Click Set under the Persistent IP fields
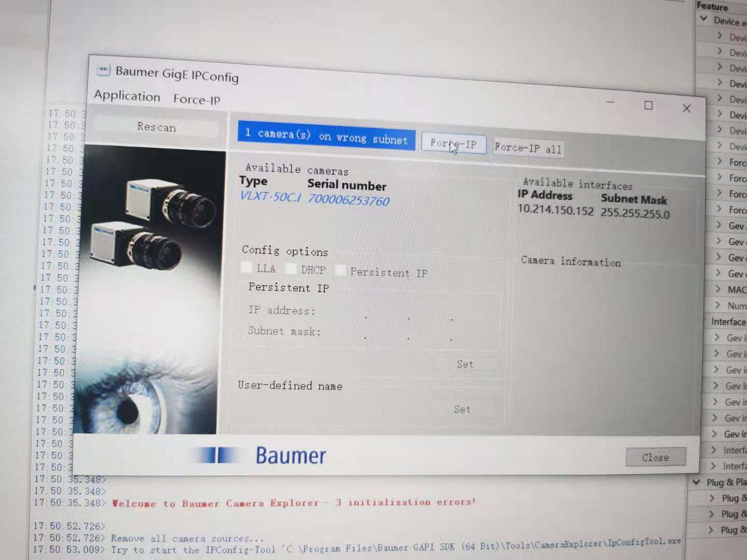This screenshot has height=560, width=747. click(464, 363)
